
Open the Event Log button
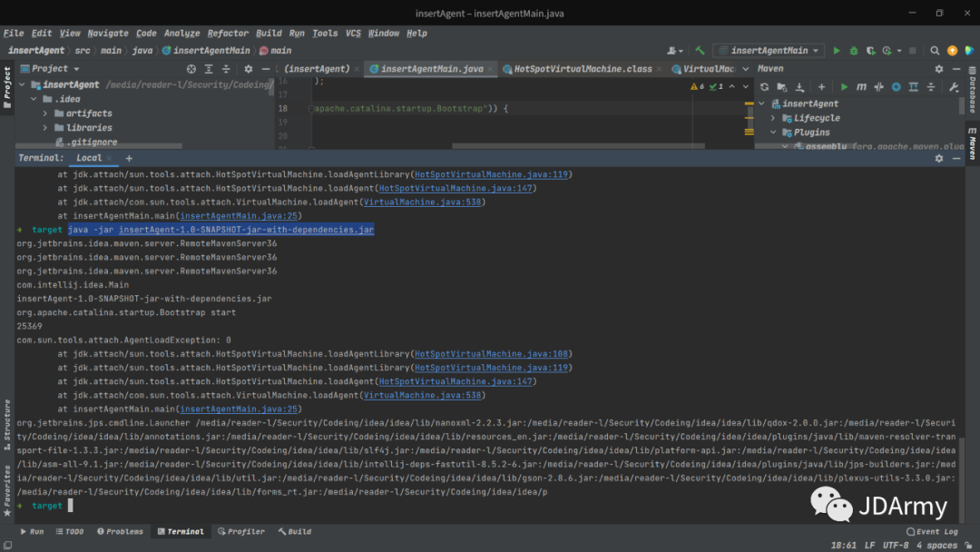[x=933, y=531]
